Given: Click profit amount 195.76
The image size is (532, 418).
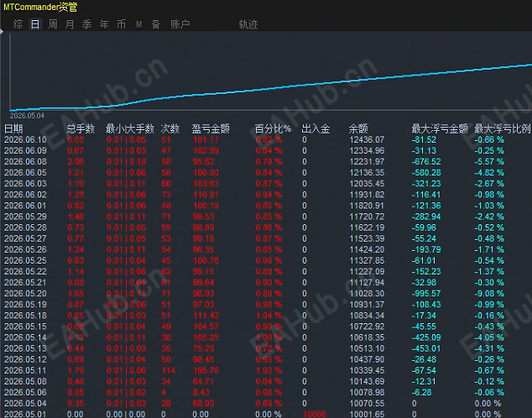Looking at the screenshot, I should [x=206, y=370].
